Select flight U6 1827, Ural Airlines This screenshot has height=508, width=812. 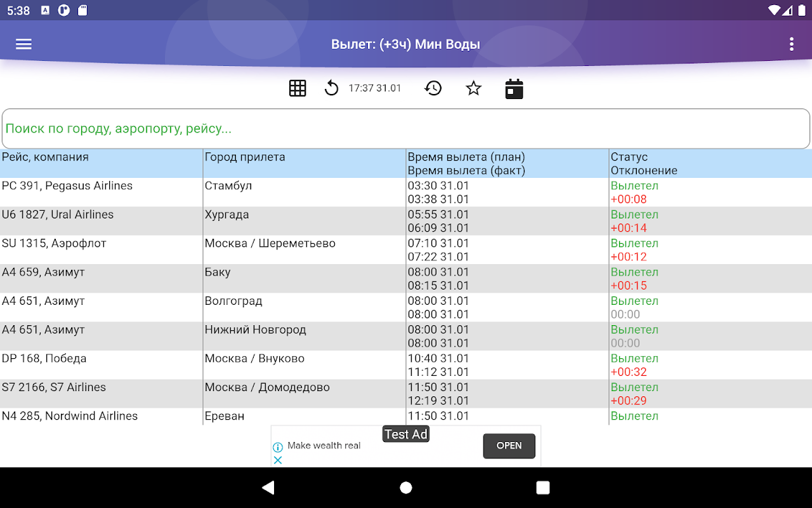(x=58, y=215)
